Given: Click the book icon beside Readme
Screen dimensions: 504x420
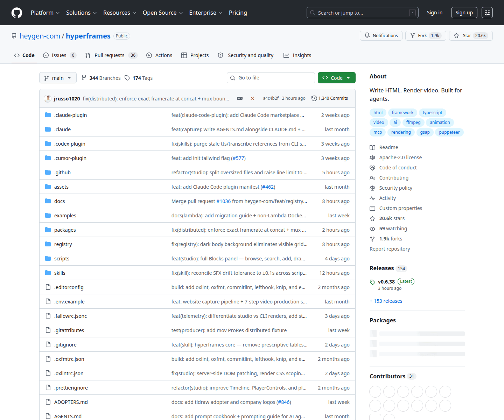Looking at the screenshot, I should 372,147.
